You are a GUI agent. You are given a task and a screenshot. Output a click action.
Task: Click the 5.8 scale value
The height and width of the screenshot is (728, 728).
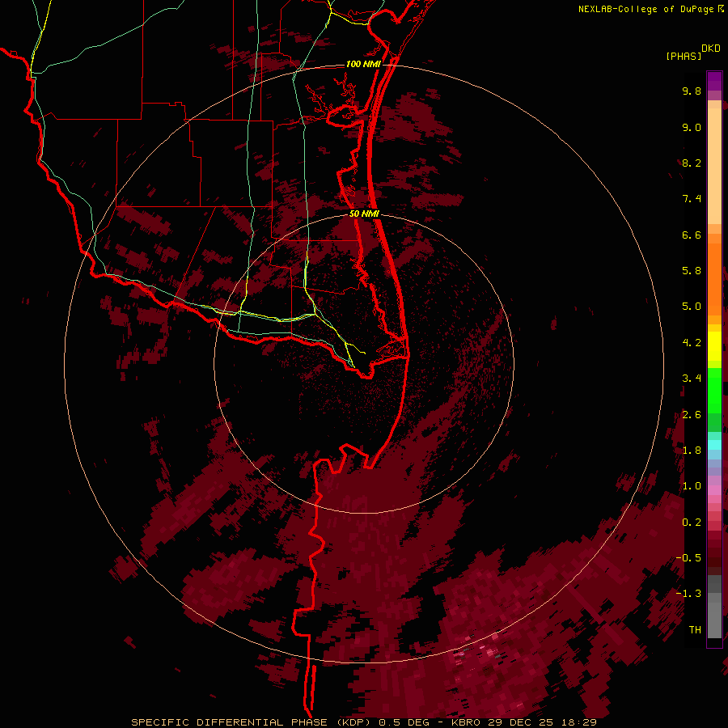(x=692, y=271)
